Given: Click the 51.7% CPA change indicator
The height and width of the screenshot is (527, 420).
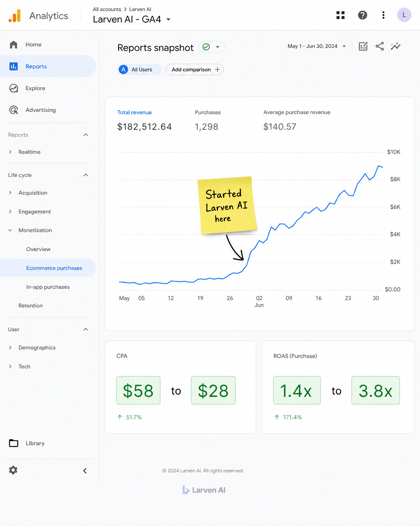Looking at the screenshot, I should click(129, 417).
